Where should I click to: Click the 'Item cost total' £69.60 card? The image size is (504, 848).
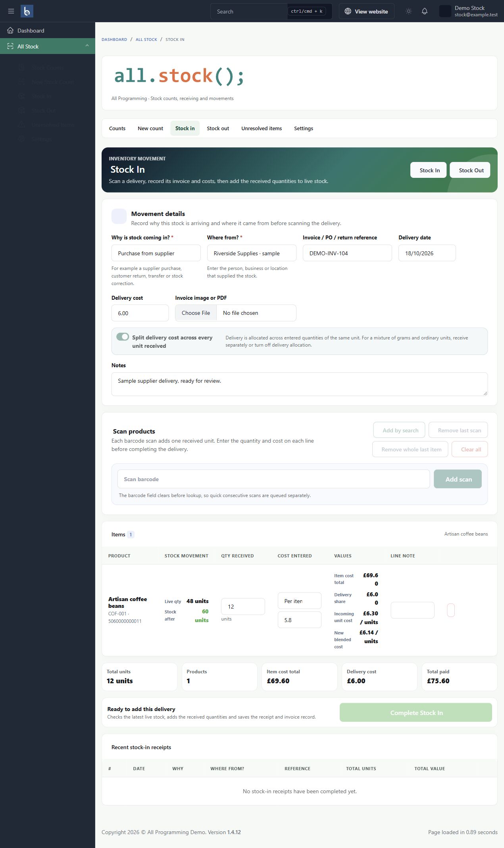[299, 677]
